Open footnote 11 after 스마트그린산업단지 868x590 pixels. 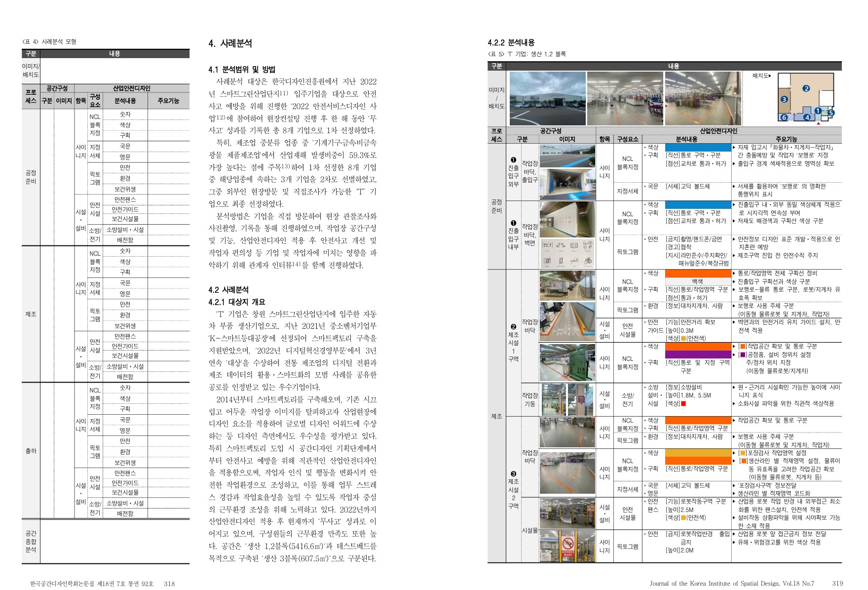284,92
